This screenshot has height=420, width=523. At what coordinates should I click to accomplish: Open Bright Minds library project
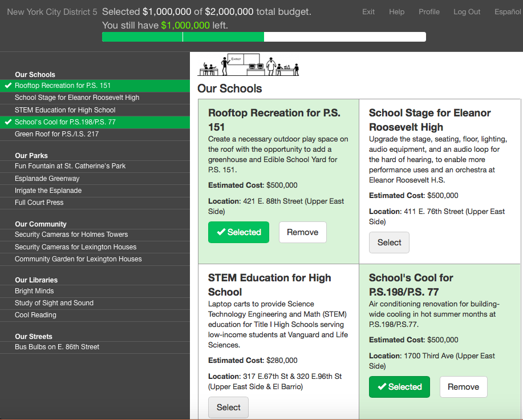pos(95,291)
